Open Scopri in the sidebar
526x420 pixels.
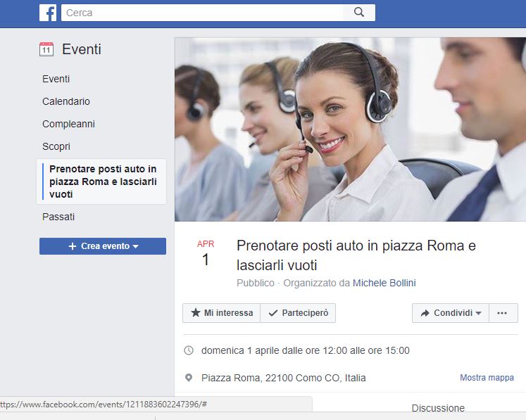[x=56, y=146]
